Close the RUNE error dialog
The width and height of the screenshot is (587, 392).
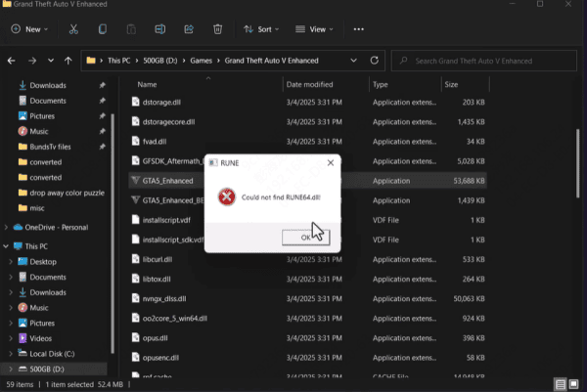331,162
